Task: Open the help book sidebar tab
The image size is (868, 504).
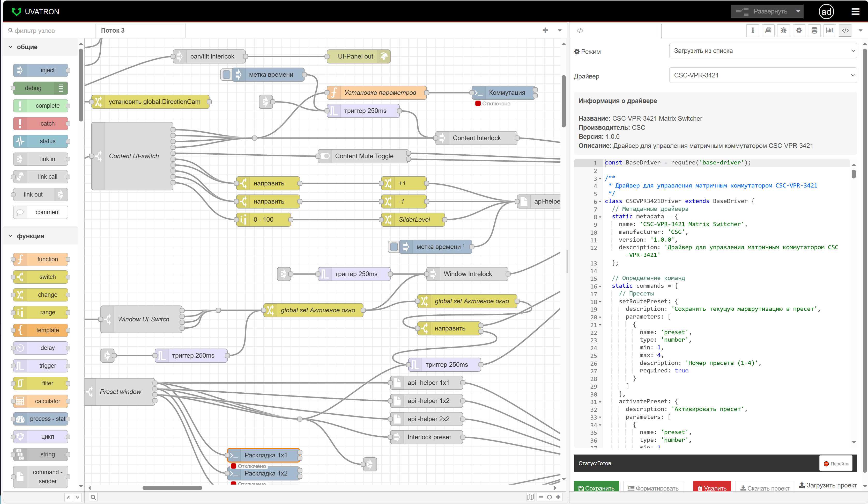Action: [768, 30]
